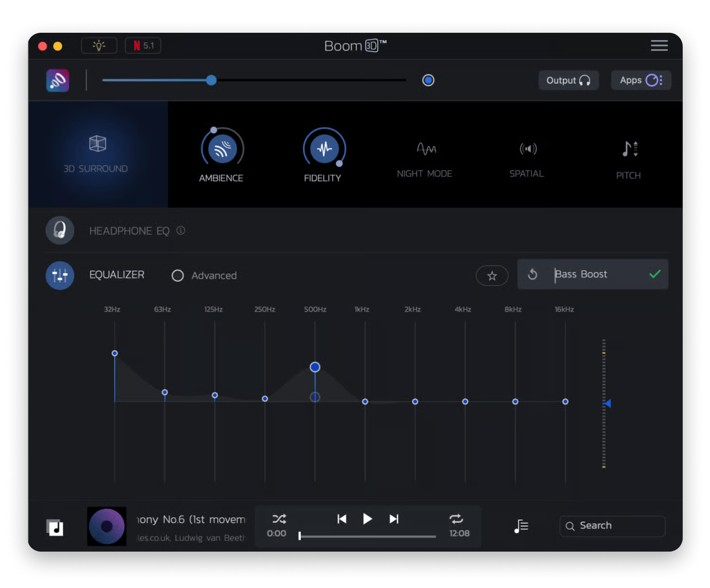Viewport: 710px width, 588px height.
Task: Click the 32Hz band handle
Action: 115,353
